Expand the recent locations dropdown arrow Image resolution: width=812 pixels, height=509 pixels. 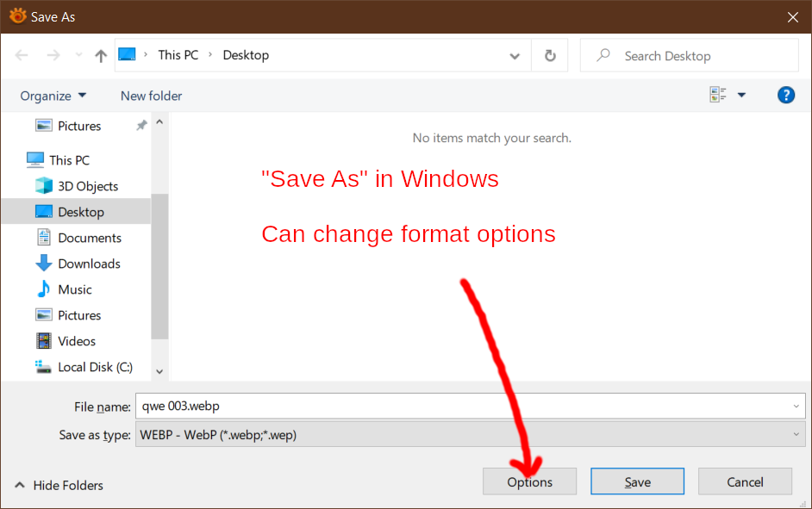click(78, 55)
